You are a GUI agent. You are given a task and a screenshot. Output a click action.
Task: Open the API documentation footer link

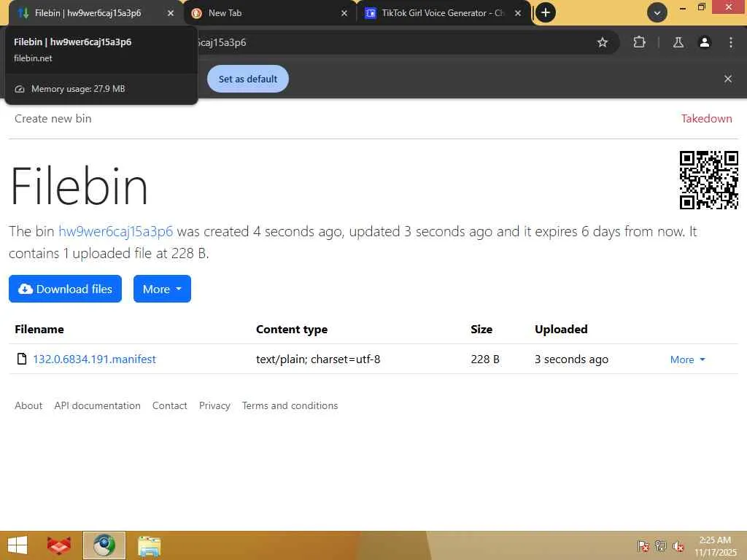97,405
